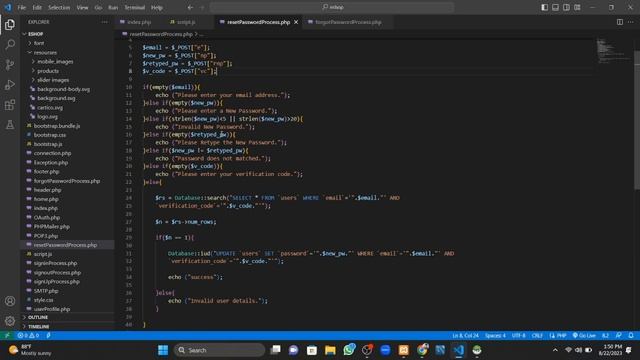Expand the mobile_images folder
This screenshot has height=360, width=640.
(55, 62)
